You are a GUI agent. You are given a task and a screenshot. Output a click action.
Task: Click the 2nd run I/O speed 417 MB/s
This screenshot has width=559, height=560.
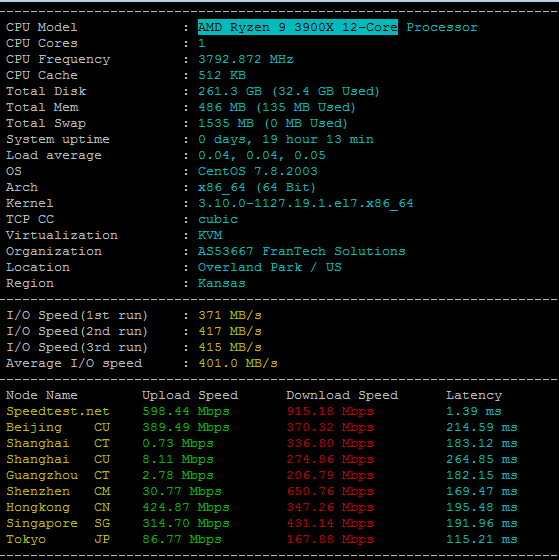230,331
